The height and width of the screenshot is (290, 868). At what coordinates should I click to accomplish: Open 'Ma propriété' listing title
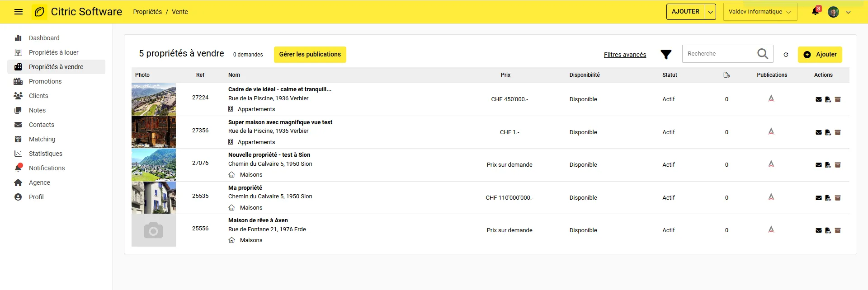point(245,188)
